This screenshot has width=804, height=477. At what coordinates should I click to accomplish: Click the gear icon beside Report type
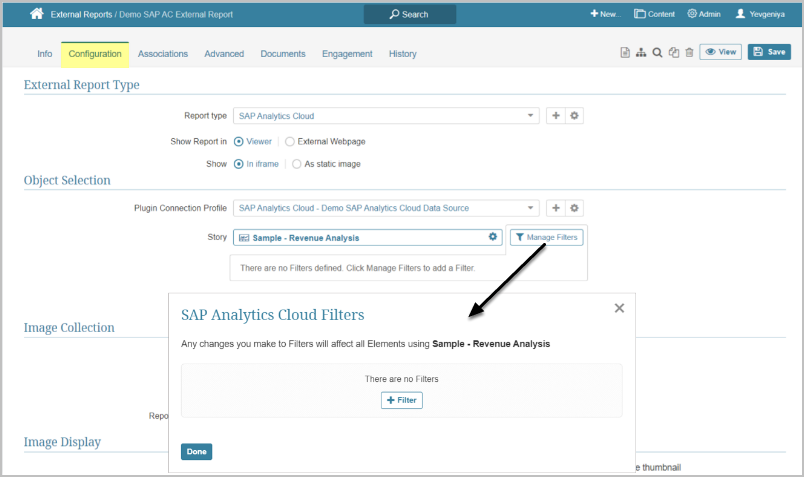point(574,116)
